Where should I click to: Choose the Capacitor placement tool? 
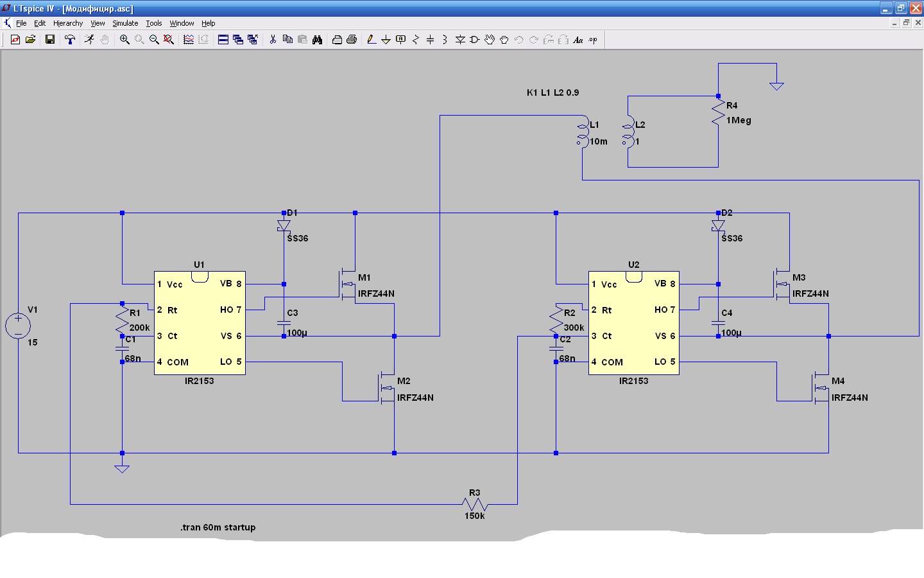pyautogui.click(x=431, y=40)
